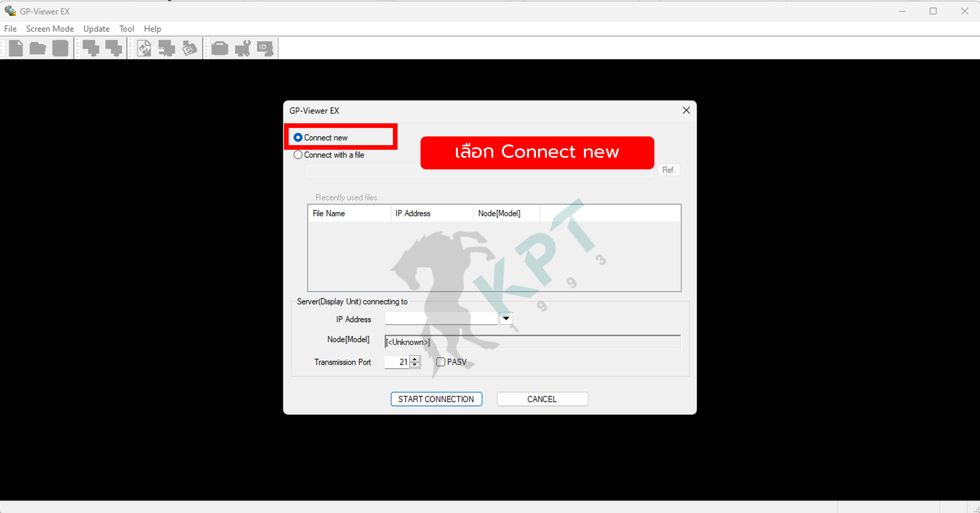Screen dimensions: 980x513
Task: Click the START CONNECTION button
Action: (x=436, y=399)
